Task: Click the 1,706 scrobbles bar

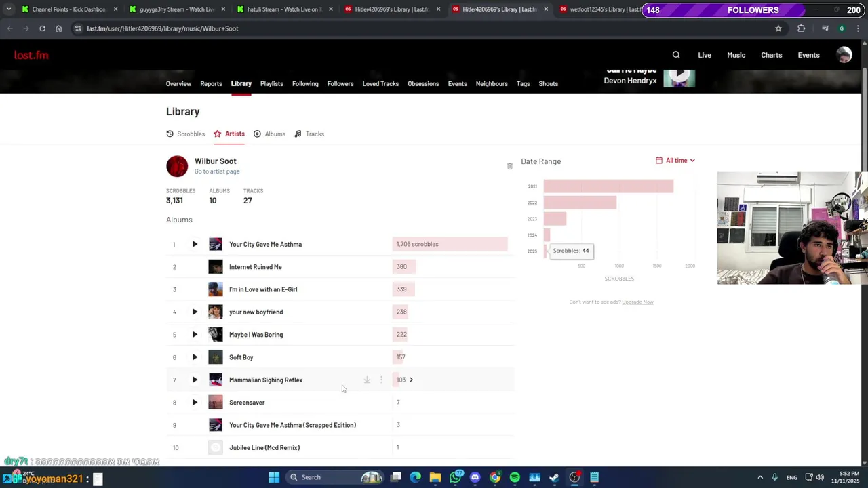Action: point(450,244)
